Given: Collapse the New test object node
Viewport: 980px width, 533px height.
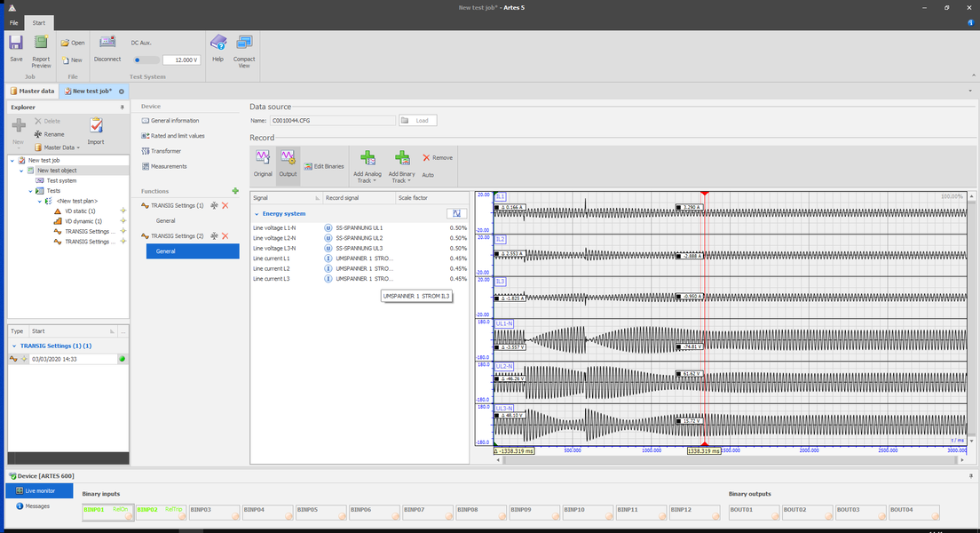Looking at the screenshot, I should coord(21,171).
